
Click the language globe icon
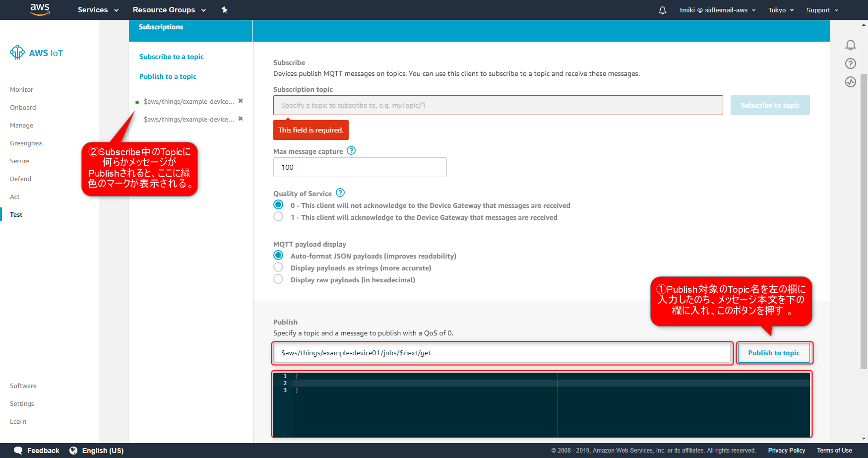click(73, 451)
